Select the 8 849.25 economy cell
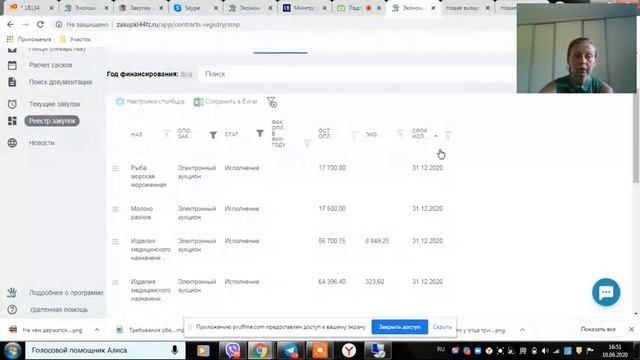 (x=377, y=241)
